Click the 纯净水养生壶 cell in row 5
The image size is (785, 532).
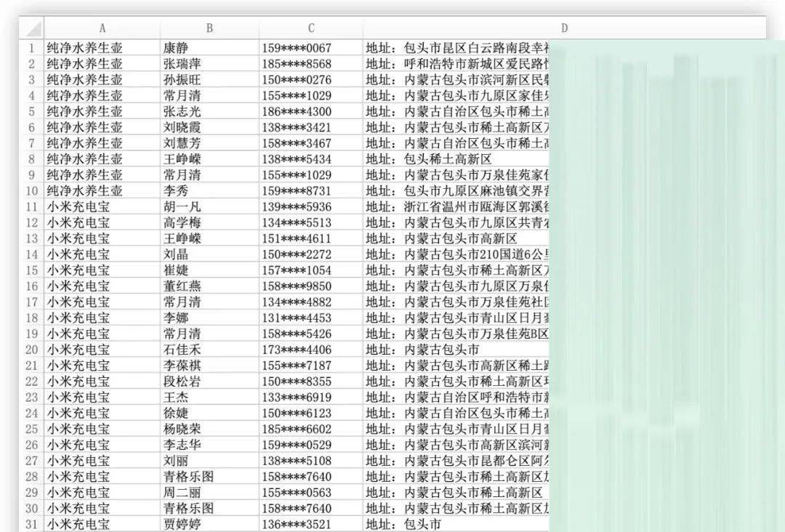[102, 110]
